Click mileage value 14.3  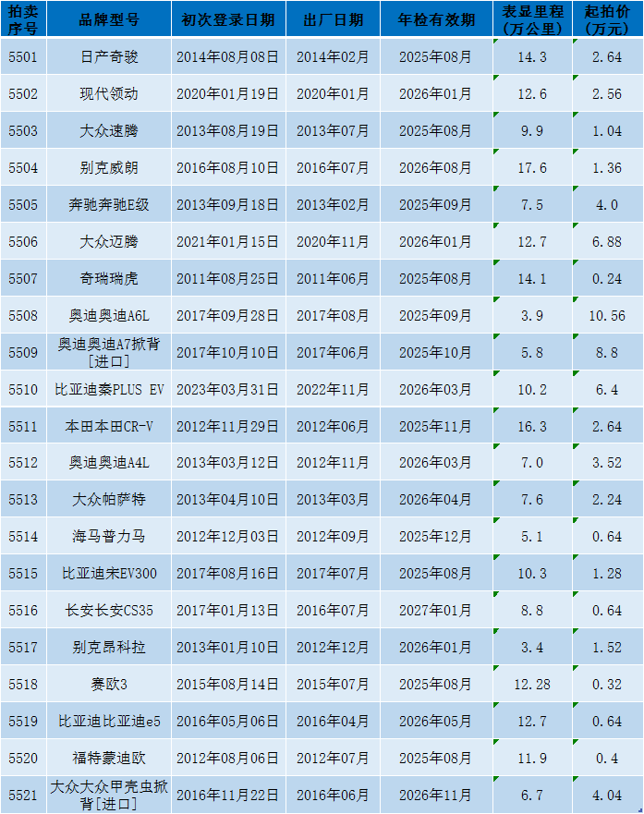coord(532,56)
